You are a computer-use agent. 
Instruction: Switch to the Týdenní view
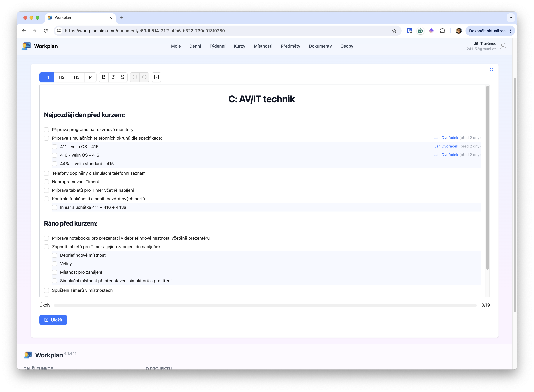point(217,46)
